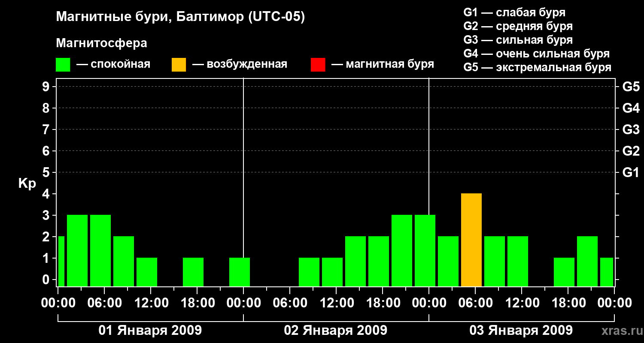Click the 'G3 — сильная буря' legend entry
Image resolution: width=644 pixels, height=343 pixels.
(518, 40)
